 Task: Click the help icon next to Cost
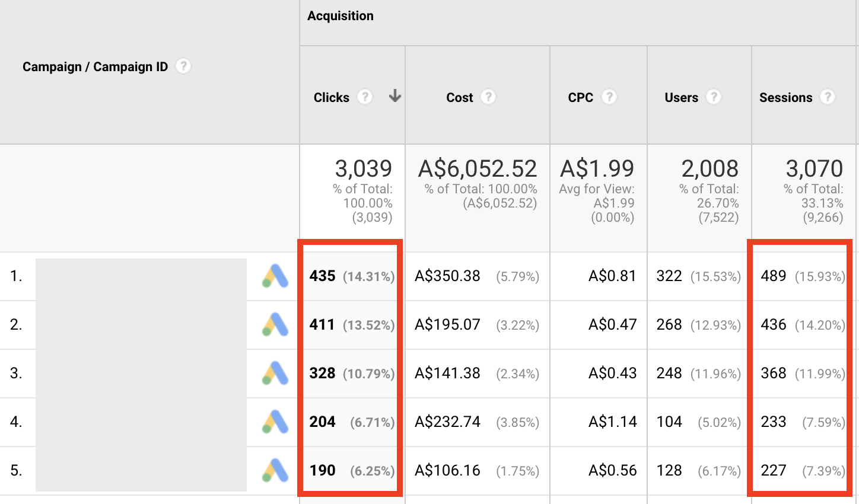click(488, 97)
